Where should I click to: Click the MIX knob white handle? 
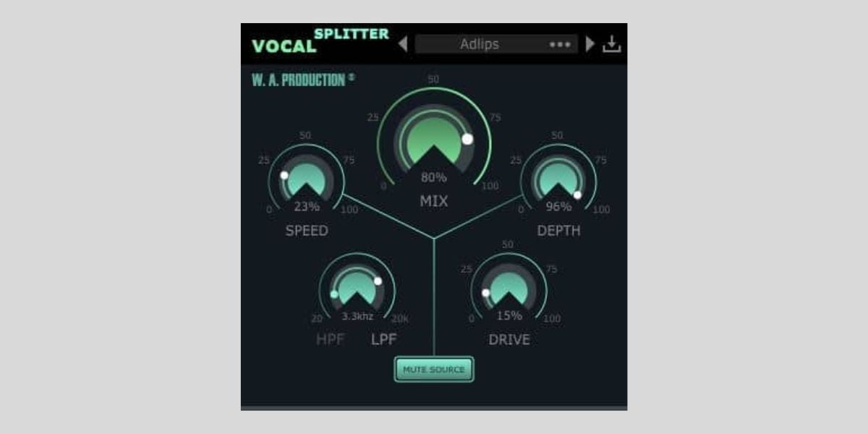click(x=467, y=139)
